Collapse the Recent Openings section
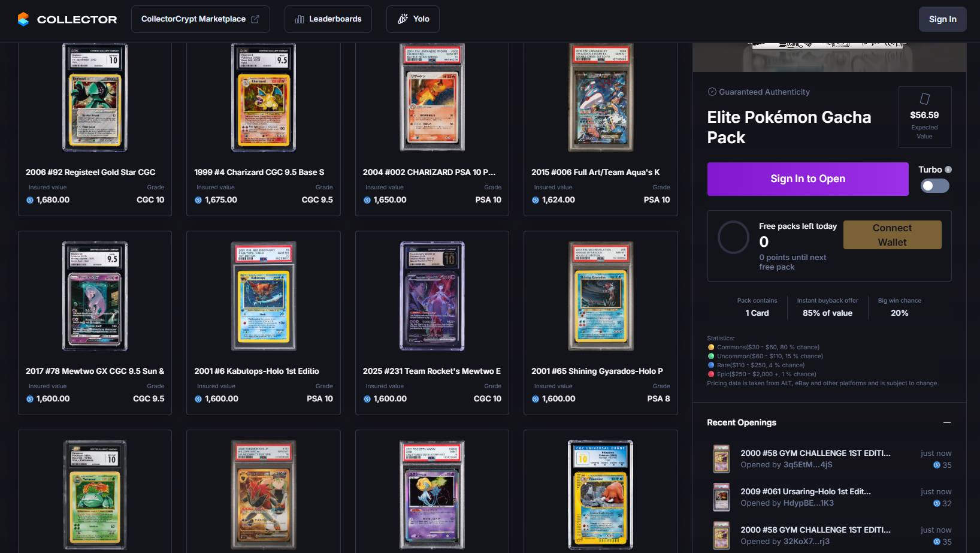 [x=947, y=422]
